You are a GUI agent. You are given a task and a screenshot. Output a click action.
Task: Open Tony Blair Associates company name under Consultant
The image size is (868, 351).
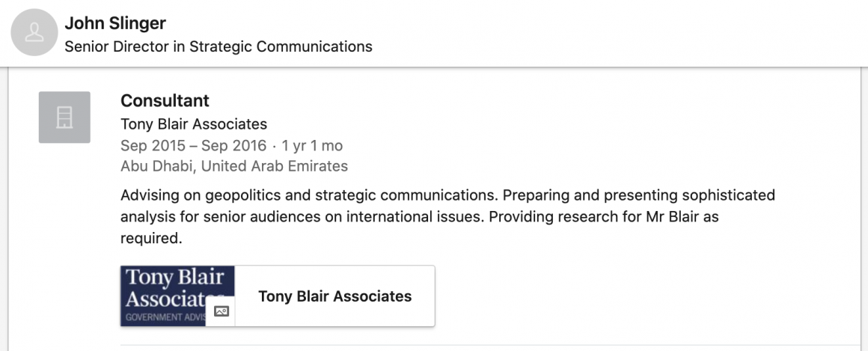coord(193,124)
